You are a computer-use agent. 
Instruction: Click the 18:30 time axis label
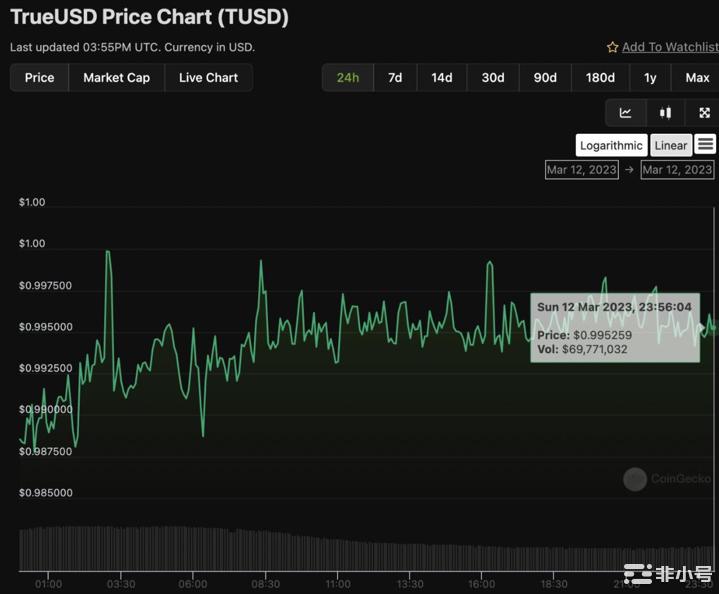(553, 584)
